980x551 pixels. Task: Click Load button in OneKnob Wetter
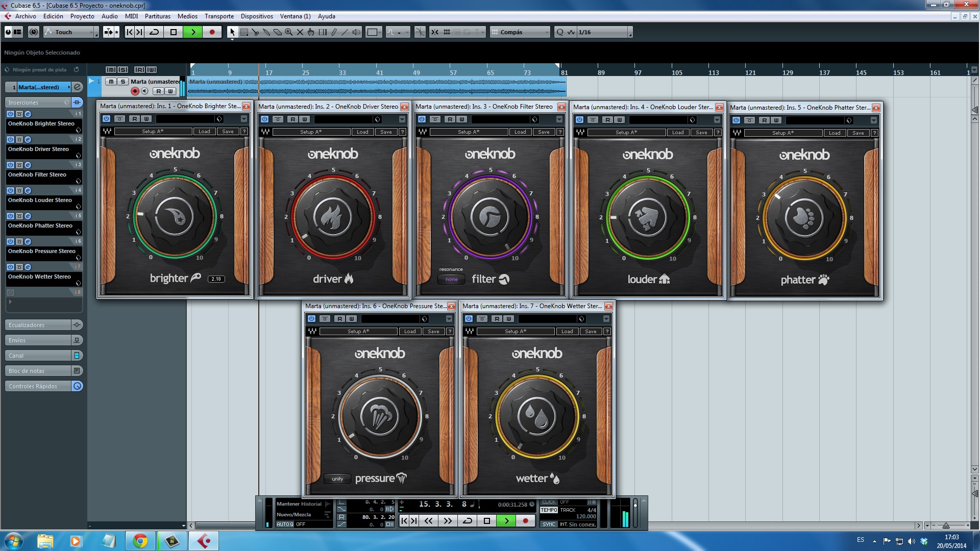tap(567, 332)
